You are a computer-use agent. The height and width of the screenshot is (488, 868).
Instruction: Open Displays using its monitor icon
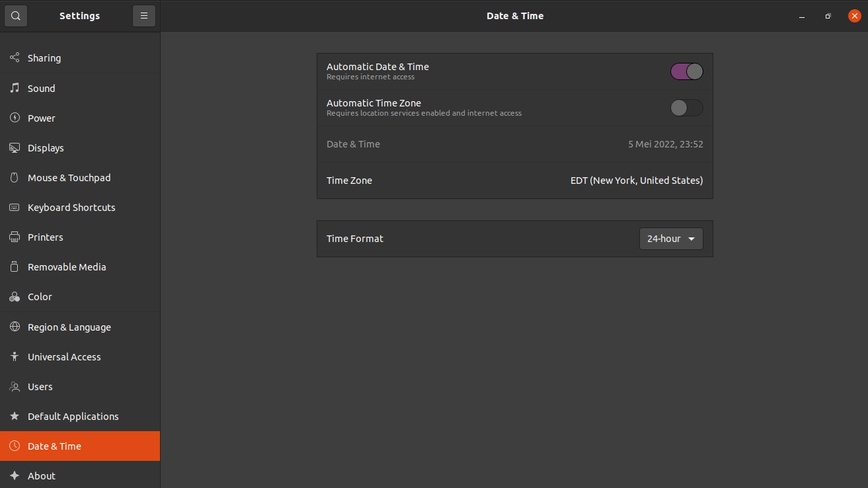coord(14,147)
